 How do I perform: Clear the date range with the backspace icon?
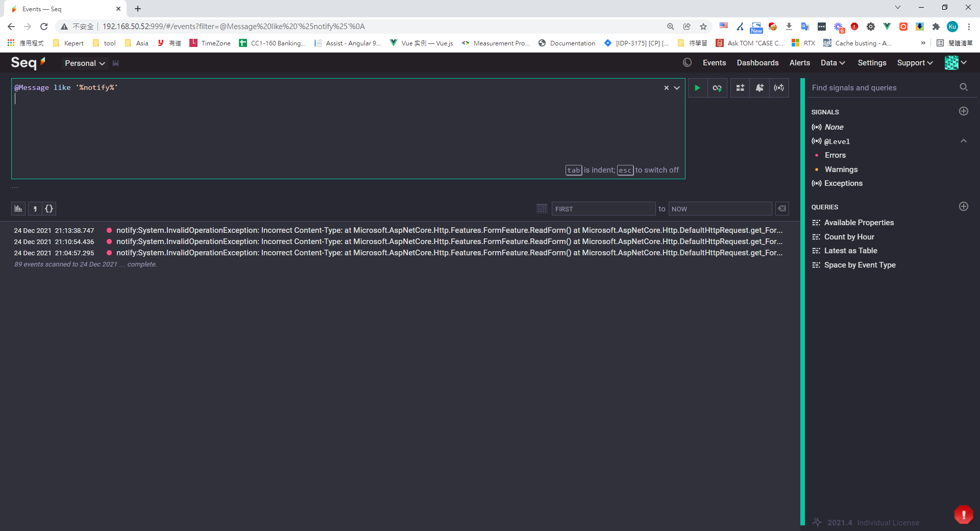782,208
